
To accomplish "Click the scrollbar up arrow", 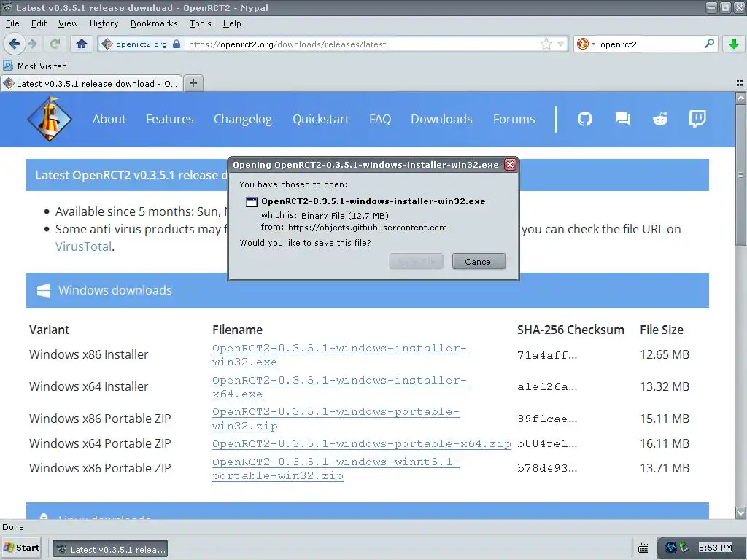I will (740, 98).
